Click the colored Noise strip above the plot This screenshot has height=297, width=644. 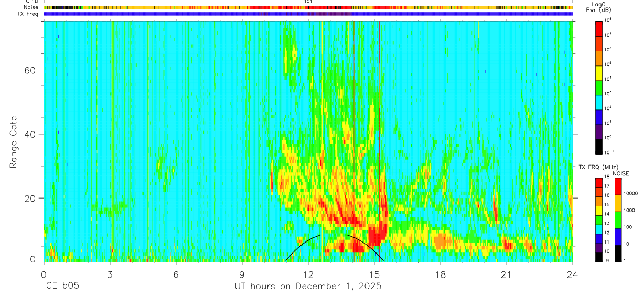point(308,8)
